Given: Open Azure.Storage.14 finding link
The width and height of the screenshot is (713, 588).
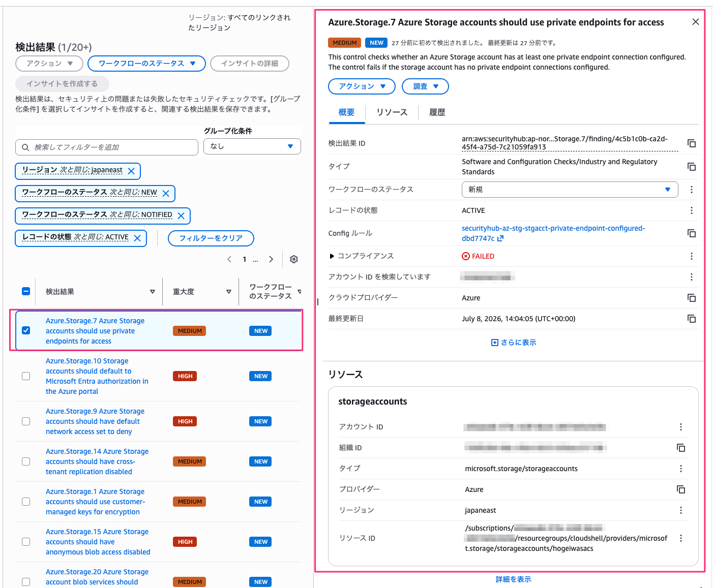Looking at the screenshot, I should point(97,461).
